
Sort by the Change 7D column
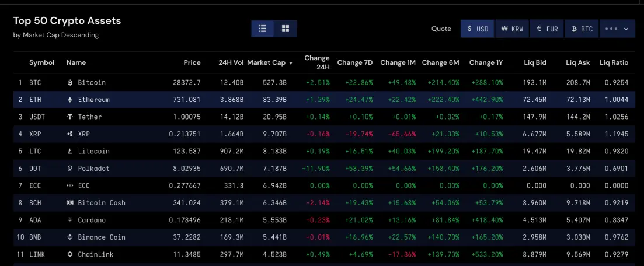pyautogui.click(x=355, y=62)
